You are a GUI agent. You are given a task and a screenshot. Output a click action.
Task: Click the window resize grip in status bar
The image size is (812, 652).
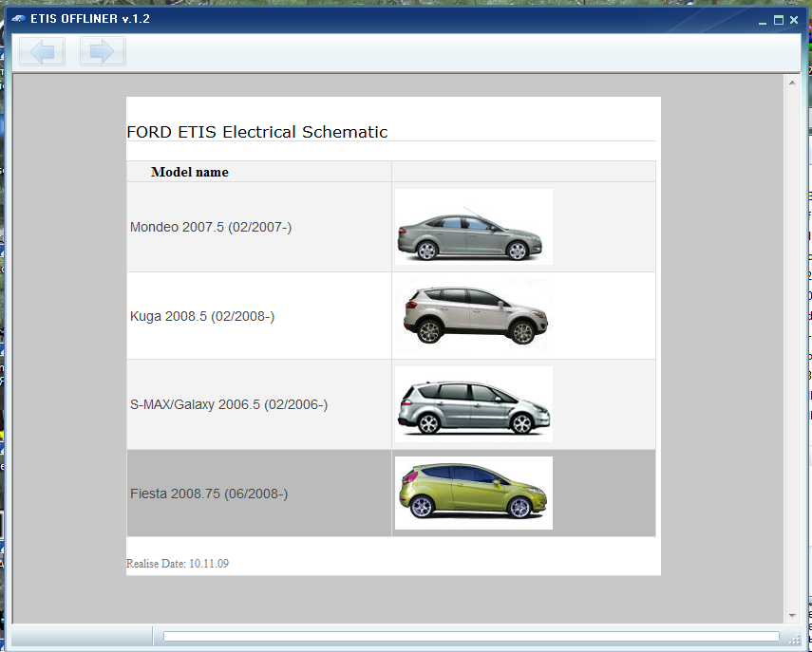coord(794,640)
